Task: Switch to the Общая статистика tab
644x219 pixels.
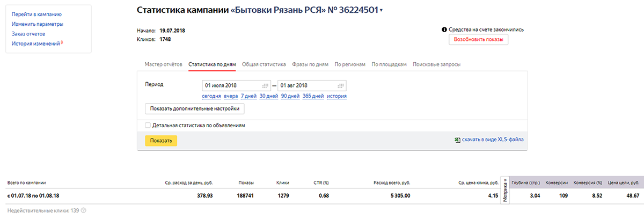Action: tap(264, 64)
